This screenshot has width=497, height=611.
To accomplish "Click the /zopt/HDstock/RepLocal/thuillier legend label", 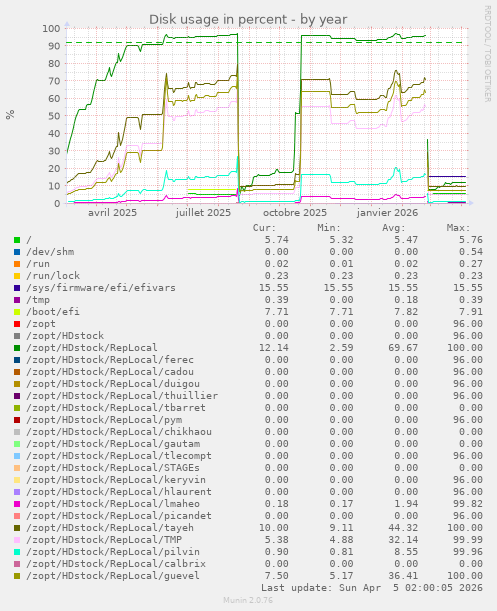I will [x=122, y=396].
